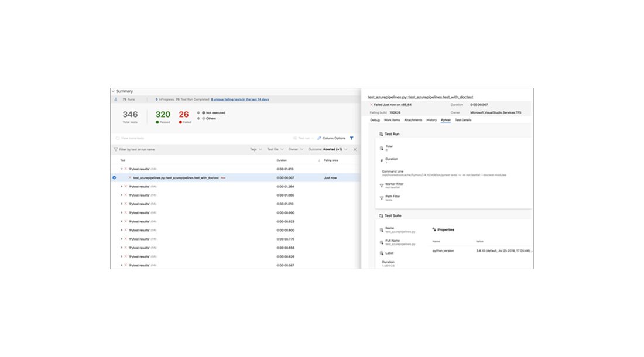The image size is (644, 357).
Task: Open the Tags filter dropdown
Action: 255,149
